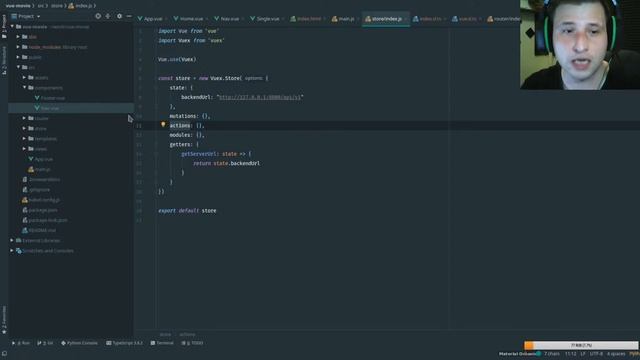
Task: Expand the store folder in tree
Action: 24,129
